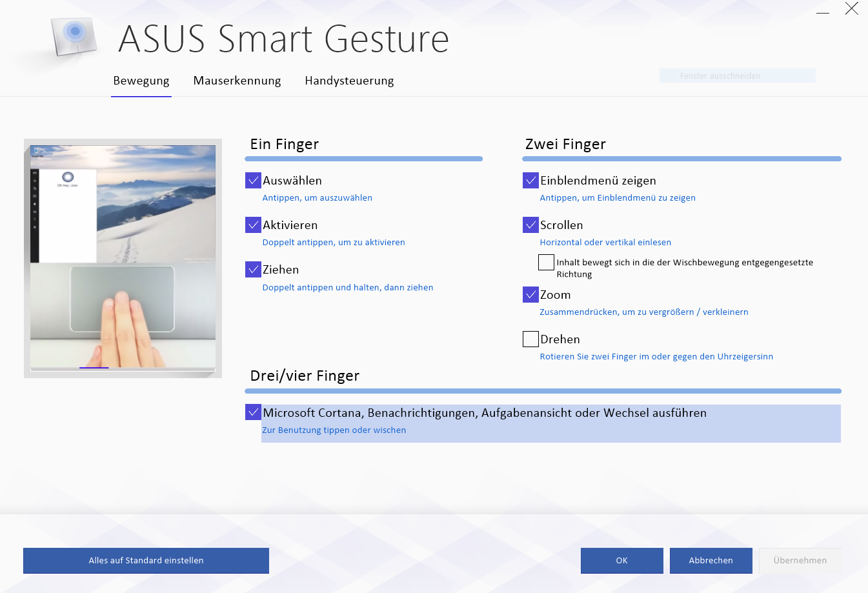Screen dimensions: 868x593
Task: Click the Übernehmen button
Action: click(x=800, y=561)
